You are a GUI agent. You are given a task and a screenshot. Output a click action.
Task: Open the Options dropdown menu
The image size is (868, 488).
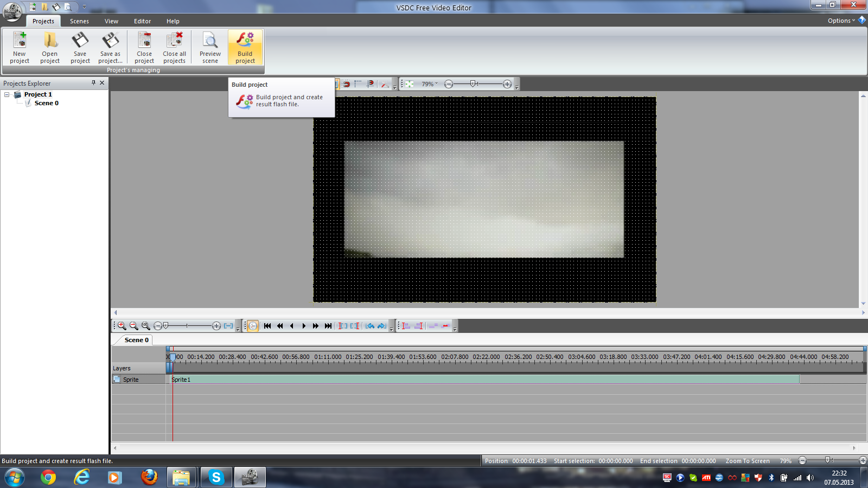841,21
